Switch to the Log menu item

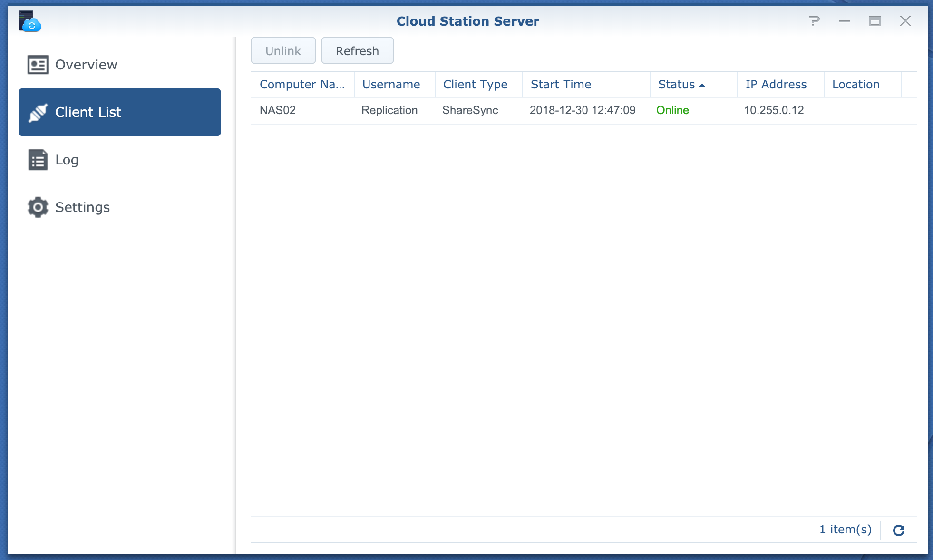[x=120, y=160]
